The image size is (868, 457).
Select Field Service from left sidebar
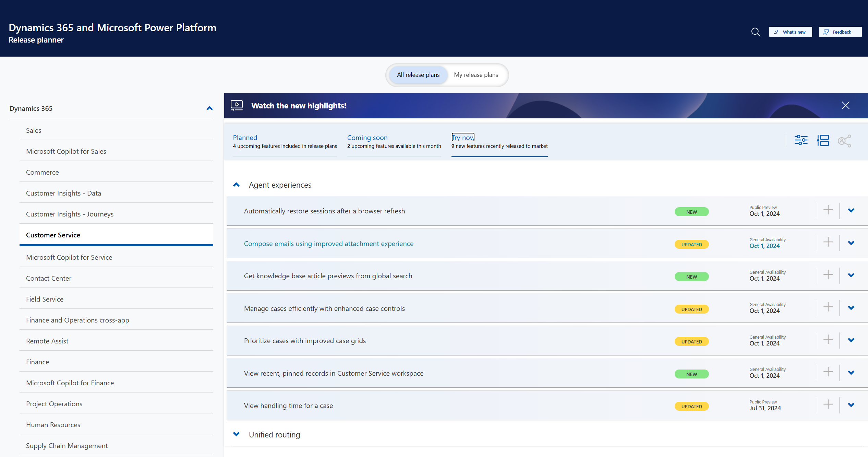45,299
